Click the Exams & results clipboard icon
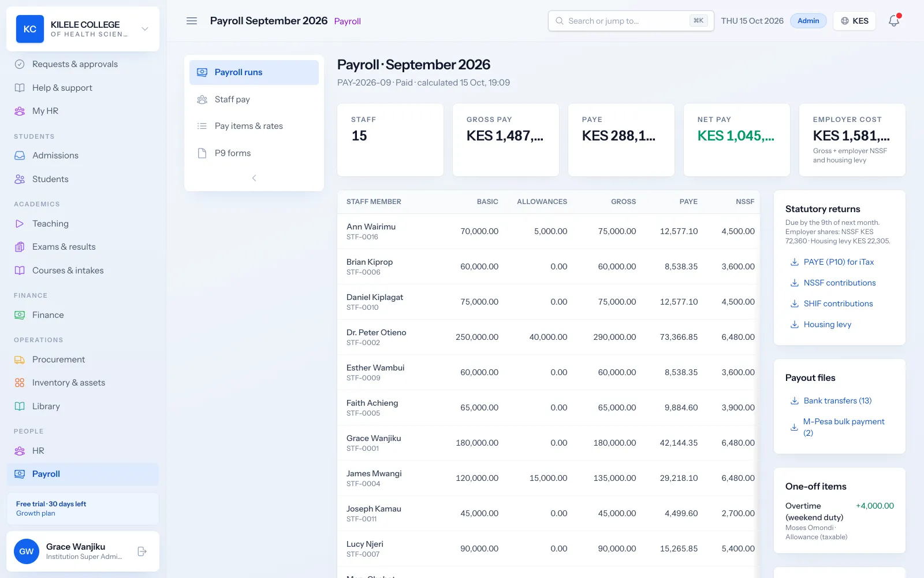Screen dimensions: 924x578 coord(20,247)
